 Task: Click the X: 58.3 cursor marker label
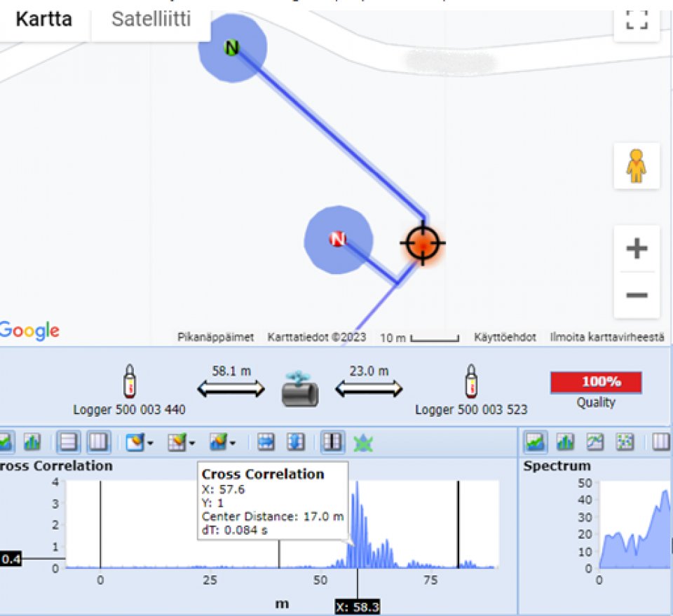point(358,607)
